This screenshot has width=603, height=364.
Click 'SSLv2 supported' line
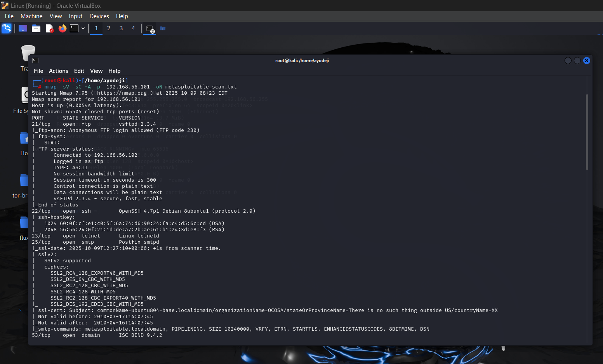click(x=68, y=261)
